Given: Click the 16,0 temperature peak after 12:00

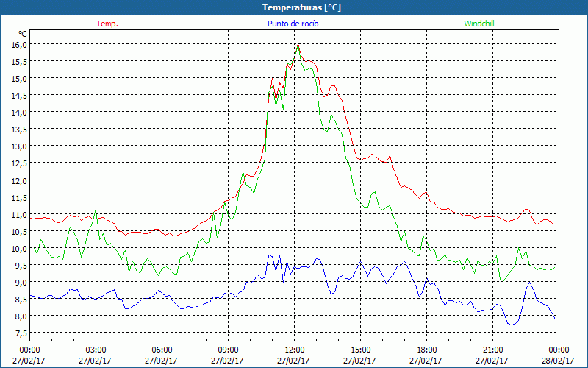Looking at the screenshot, I should [298, 45].
